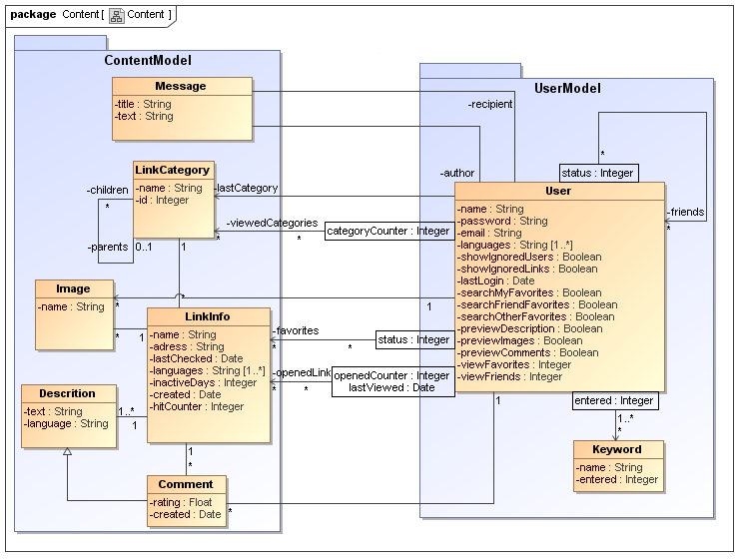Click the Keyword class header
The width and height of the screenshot is (742, 560).
[618, 449]
